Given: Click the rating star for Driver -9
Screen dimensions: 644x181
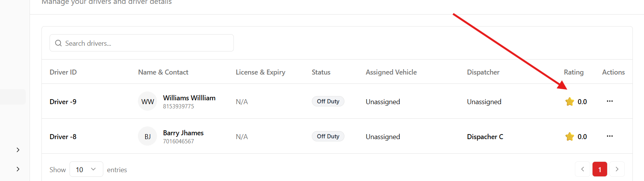Looking at the screenshot, I should [x=570, y=102].
